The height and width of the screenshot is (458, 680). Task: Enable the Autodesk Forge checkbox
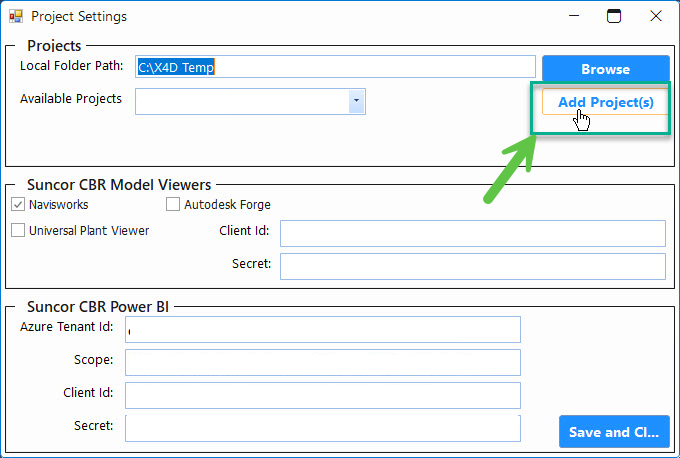(173, 204)
